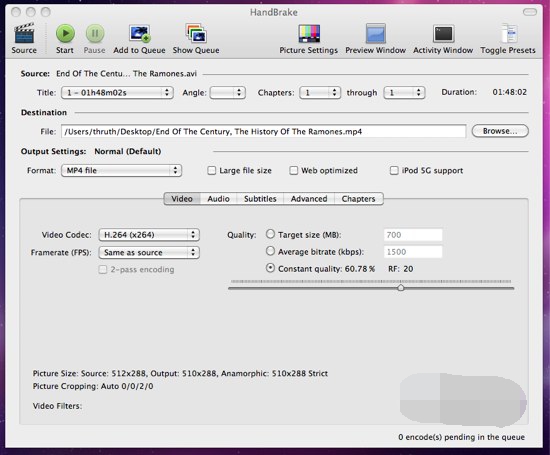Select the Target size (MB) radio button
The image size is (550, 455).
pos(270,234)
